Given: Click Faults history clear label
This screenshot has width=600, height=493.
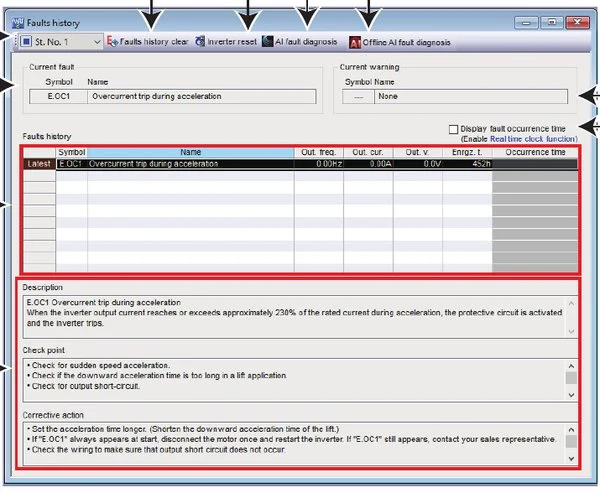Looking at the screenshot, I should click(154, 41).
